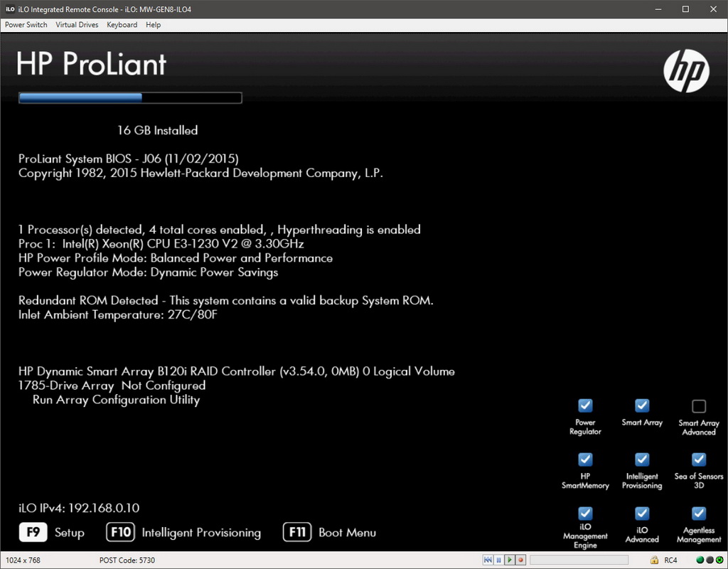
Task: Click the red record button
Action: pos(520,560)
